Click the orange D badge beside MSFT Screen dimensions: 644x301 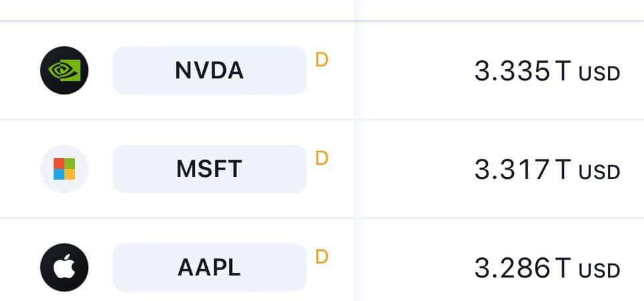tap(322, 158)
